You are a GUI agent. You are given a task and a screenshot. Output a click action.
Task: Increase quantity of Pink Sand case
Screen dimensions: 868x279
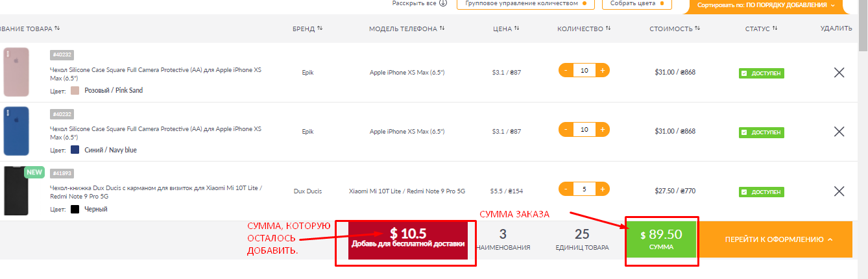pyautogui.click(x=603, y=70)
